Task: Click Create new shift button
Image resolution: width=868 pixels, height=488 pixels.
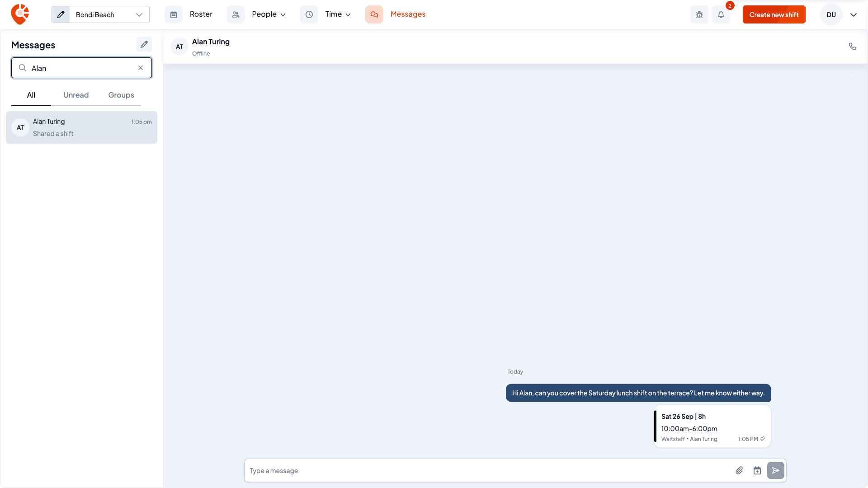Action: point(774,14)
